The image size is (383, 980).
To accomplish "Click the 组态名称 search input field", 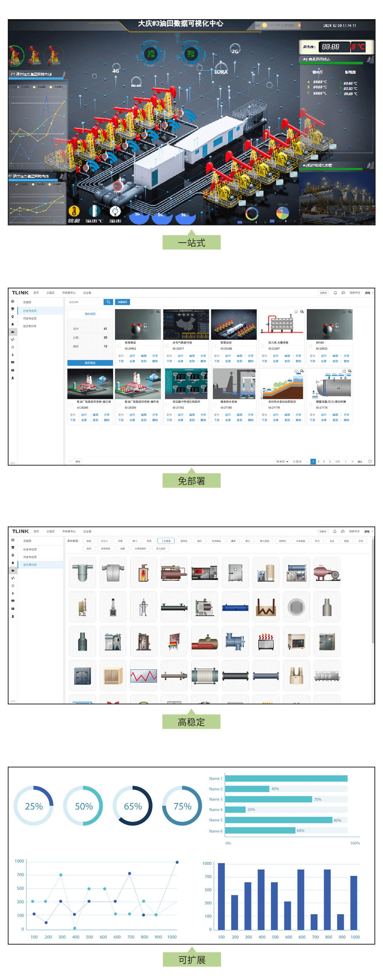I will click(84, 302).
